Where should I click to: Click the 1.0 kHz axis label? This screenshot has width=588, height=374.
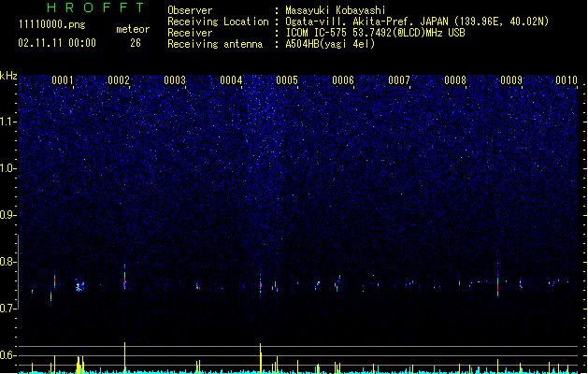[x=8, y=168]
